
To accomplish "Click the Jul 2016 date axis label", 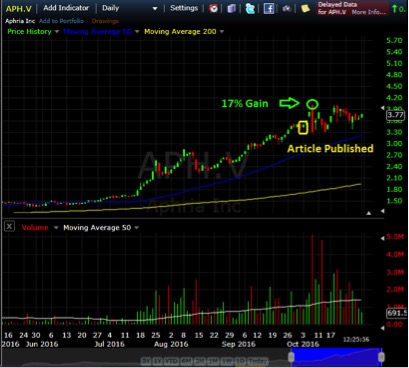I will (109, 344).
